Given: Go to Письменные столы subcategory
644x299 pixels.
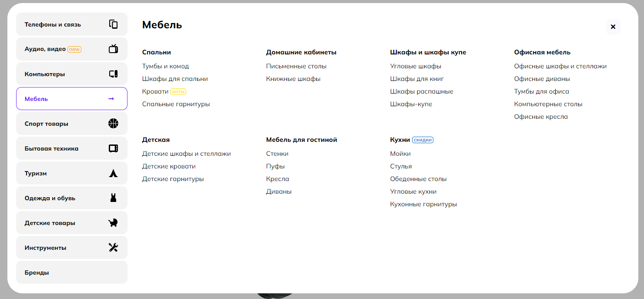Looking at the screenshot, I should point(296,66).
